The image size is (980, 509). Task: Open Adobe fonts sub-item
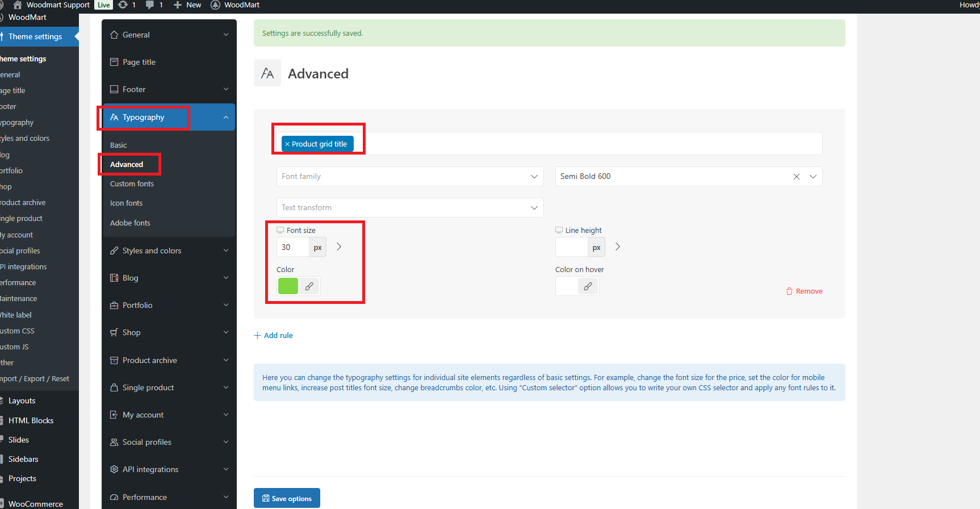point(130,223)
